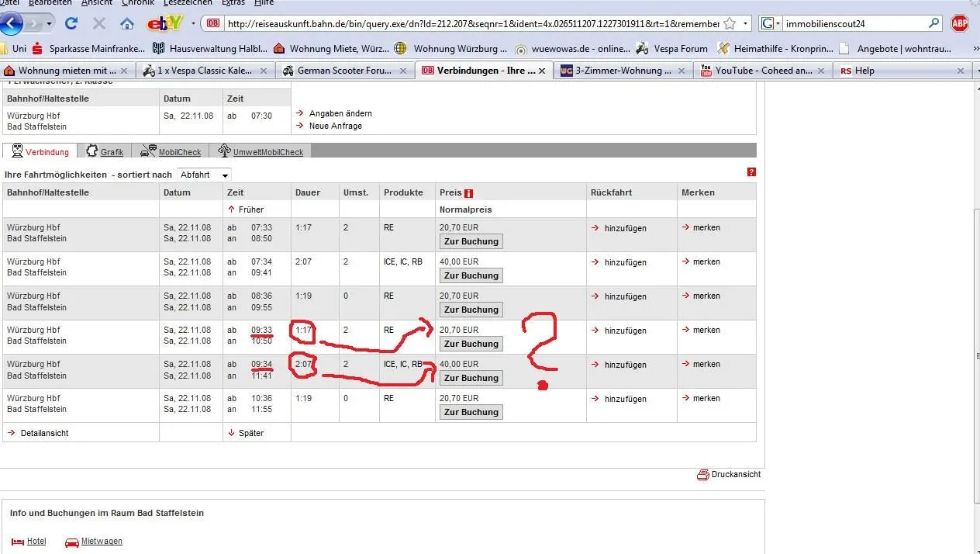Click 'Angaben ändern' link
980x554 pixels.
pos(340,113)
